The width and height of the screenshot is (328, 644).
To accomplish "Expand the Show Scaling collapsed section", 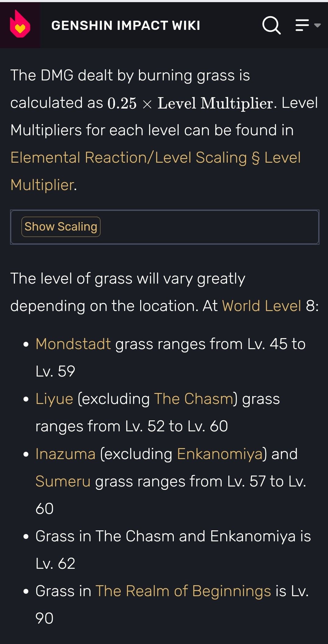I will tap(61, 226).
